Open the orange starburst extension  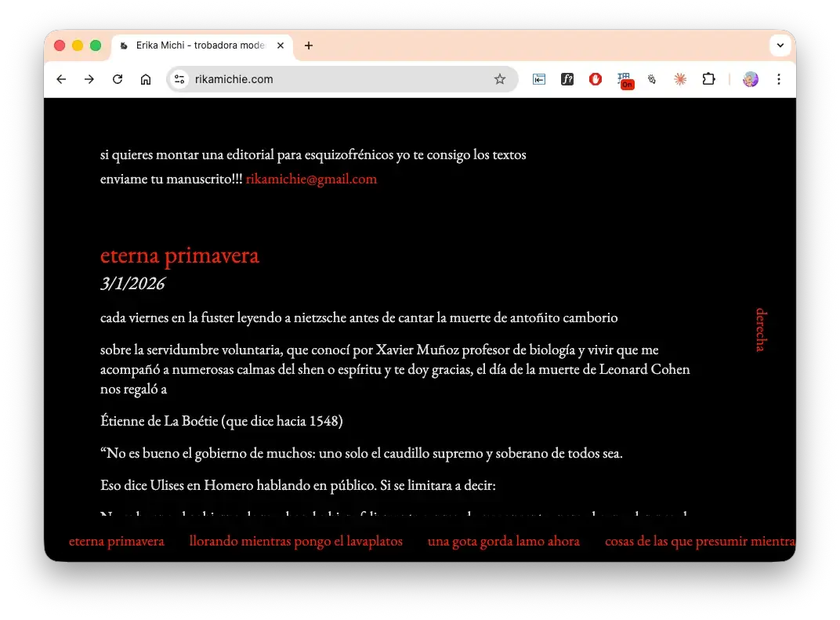click(680, 79)
